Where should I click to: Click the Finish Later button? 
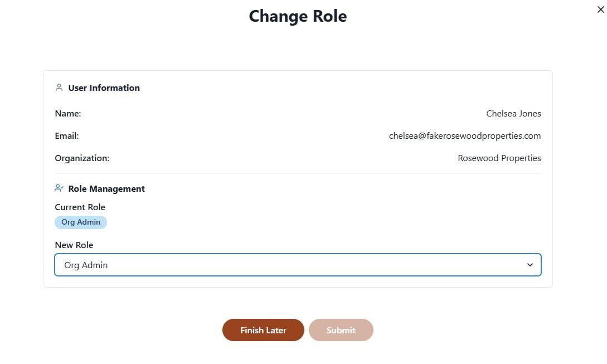point(263,330)
